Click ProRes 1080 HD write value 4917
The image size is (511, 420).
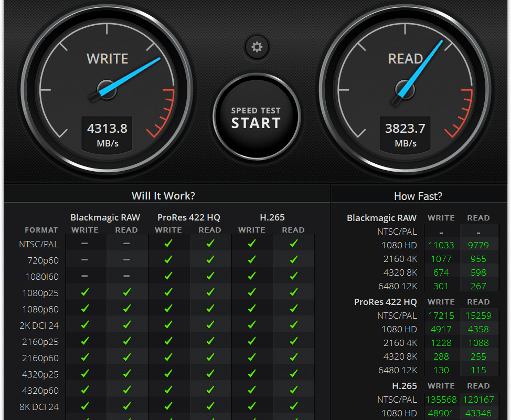click(x=441, y=329)
